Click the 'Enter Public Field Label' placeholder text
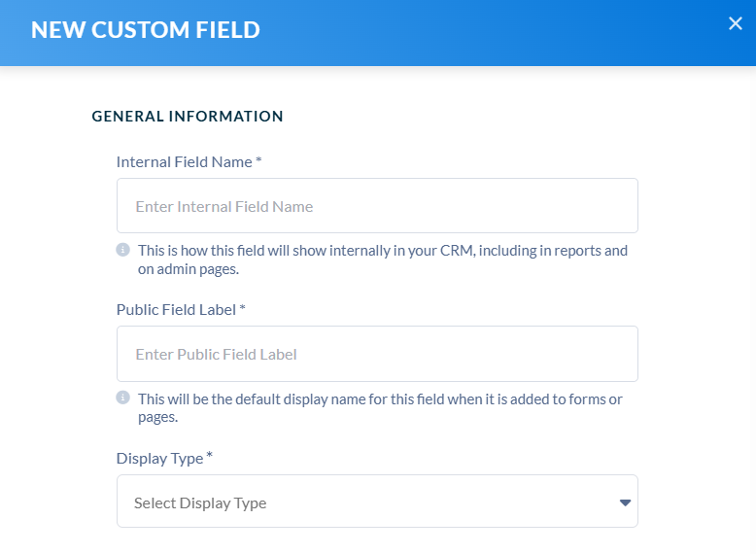The width and height of the screenshot is (756, 554). click(x=216, y=355)
